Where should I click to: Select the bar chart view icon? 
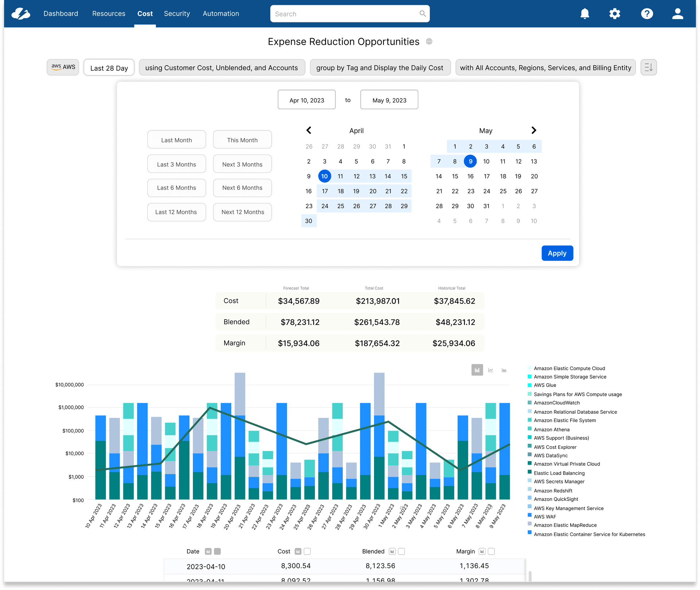477,370
